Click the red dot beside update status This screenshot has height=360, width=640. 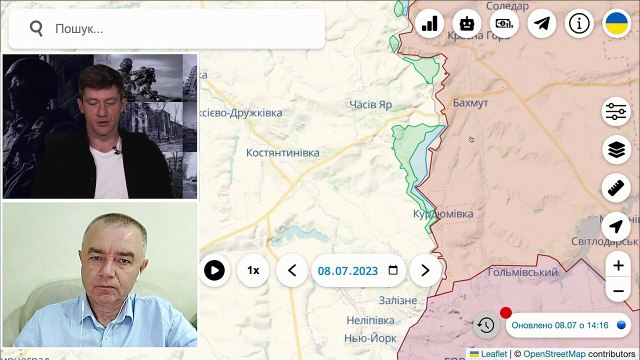[x=506, y=313]
